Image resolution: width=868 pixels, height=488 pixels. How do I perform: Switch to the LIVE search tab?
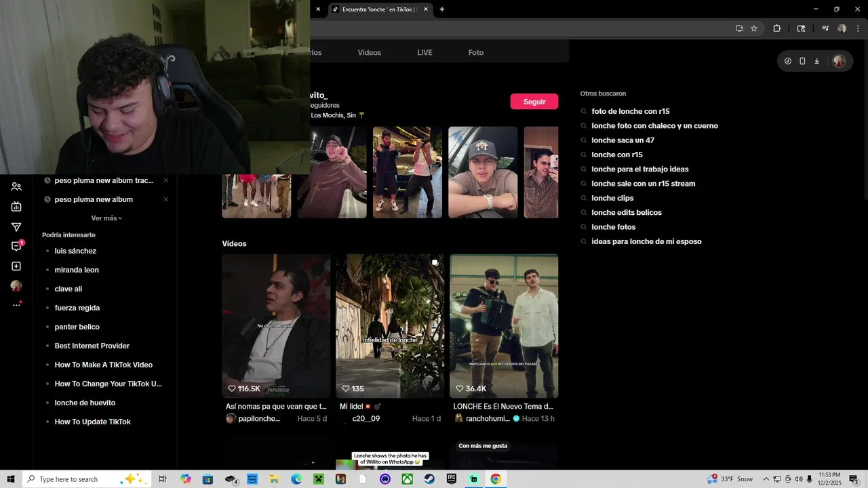tap(425, 53)
